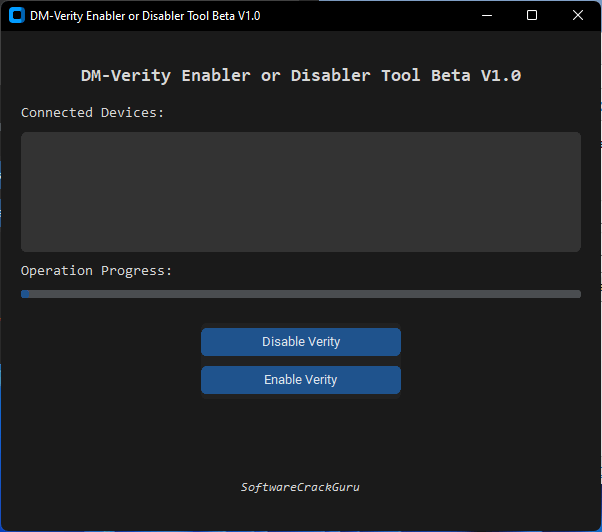Maximize the DM-Verity tool window

pyautogui.click(x=532, y=15)
